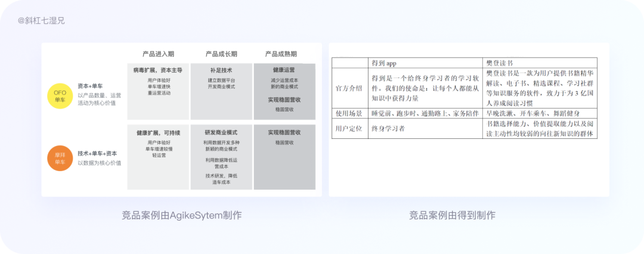The image size is (644, 254).
Task: Click the 樊登读书 用户定位 description cell
Action: pos(540,129)
